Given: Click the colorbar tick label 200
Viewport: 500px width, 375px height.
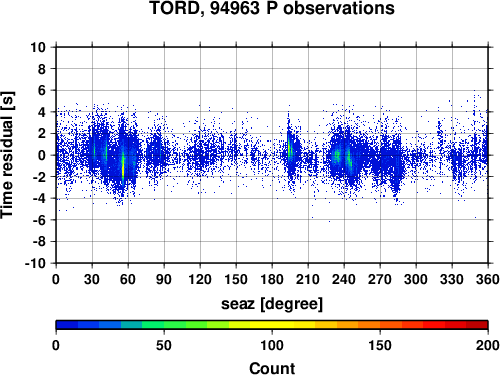Looking at the screenshot, I should click(x=488, y=345).
